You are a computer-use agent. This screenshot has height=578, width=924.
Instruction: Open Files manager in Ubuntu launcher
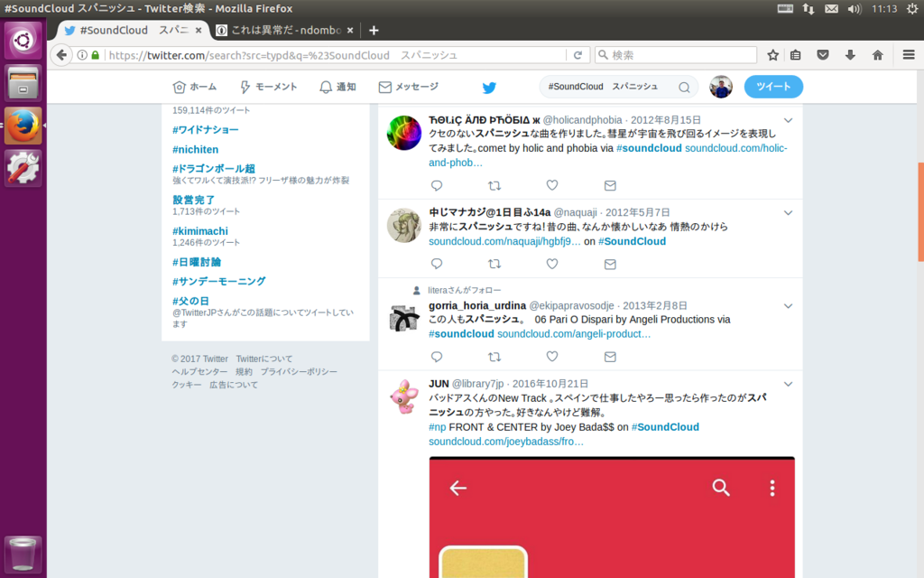pos(23,83)
